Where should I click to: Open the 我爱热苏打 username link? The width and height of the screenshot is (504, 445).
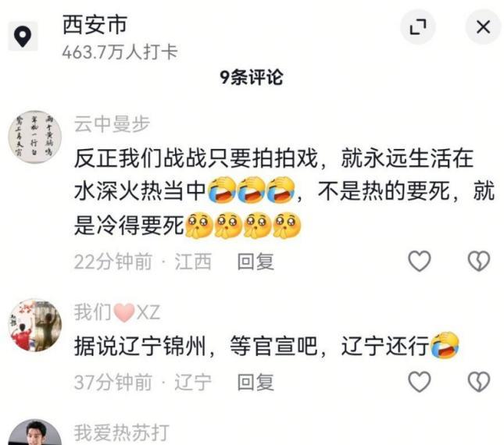tap(121, 433)
